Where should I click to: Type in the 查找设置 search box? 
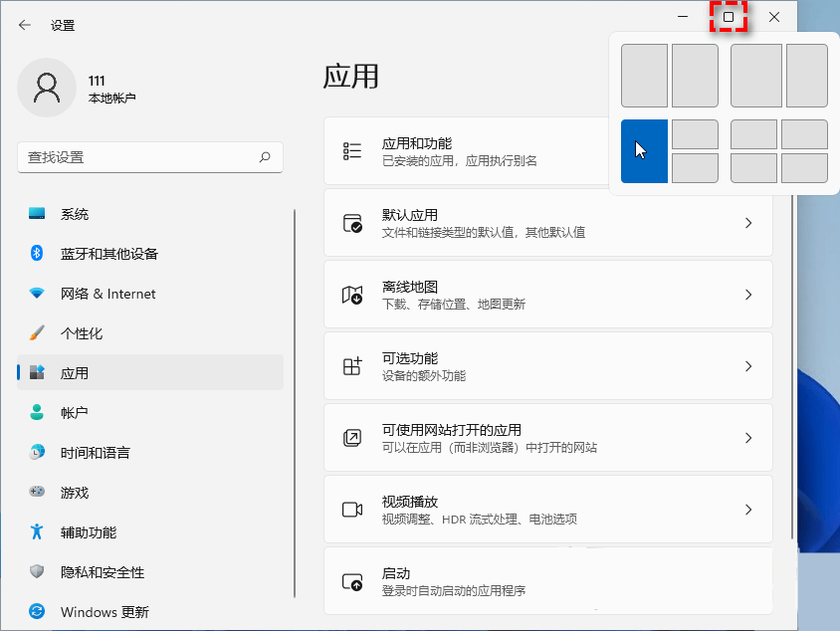click(x=139, y=157)
